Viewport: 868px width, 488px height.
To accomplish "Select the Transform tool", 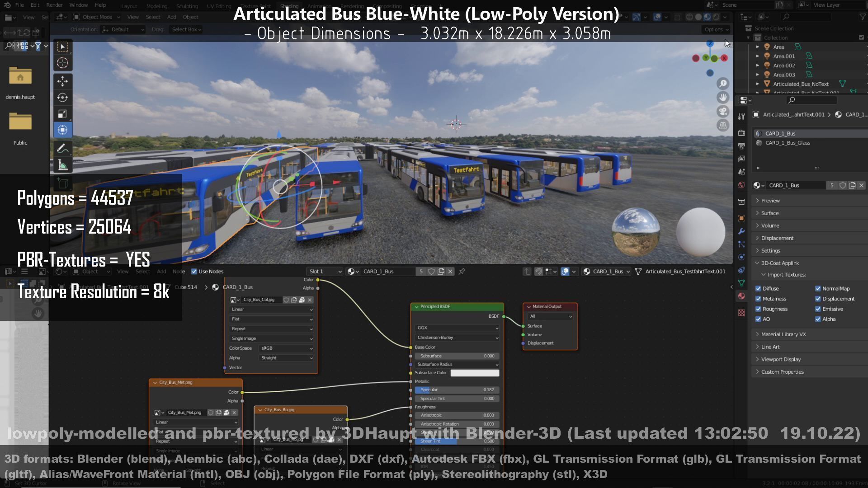I will [63, 130].
